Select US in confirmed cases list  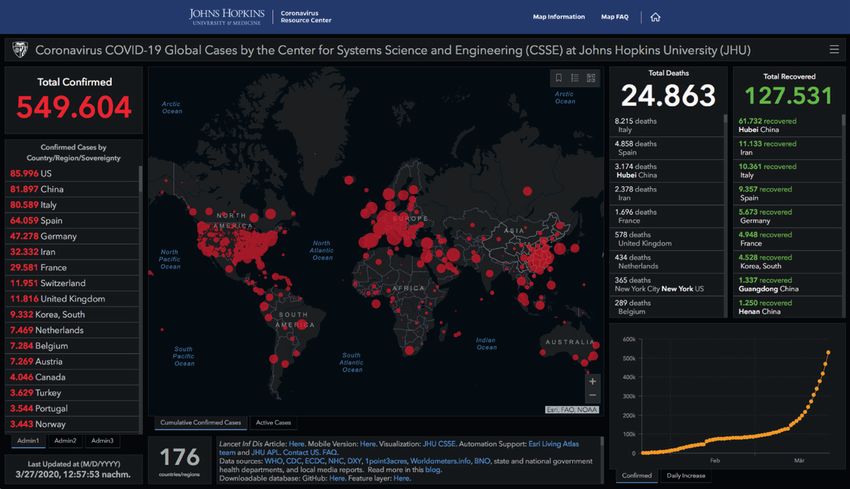(x=72, y=173)
